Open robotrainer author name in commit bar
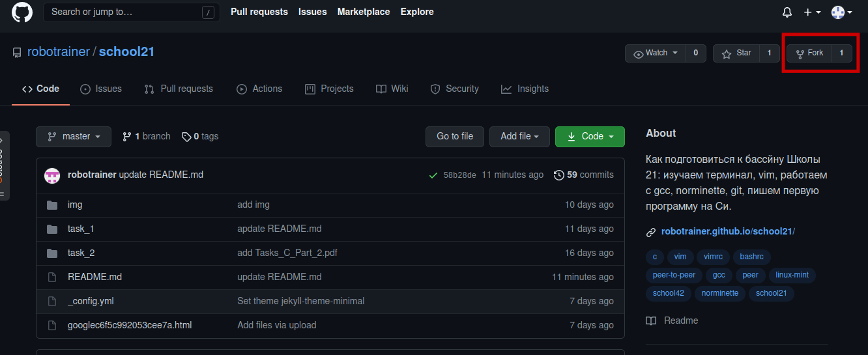 (x=92, y=175)
